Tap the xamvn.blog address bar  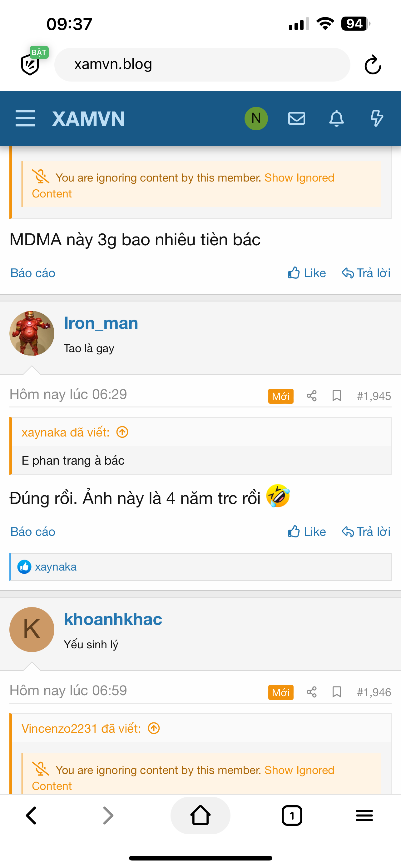(202, 64)
